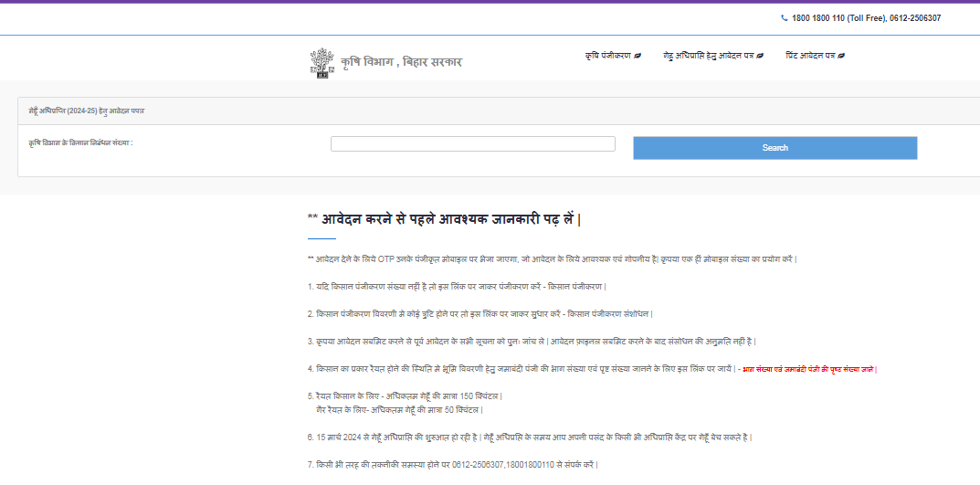Viewport: 980px width, 485px height.
Task: Click the कृषि विभाग, बिहार सरकार site title
Action: (401, 62)
